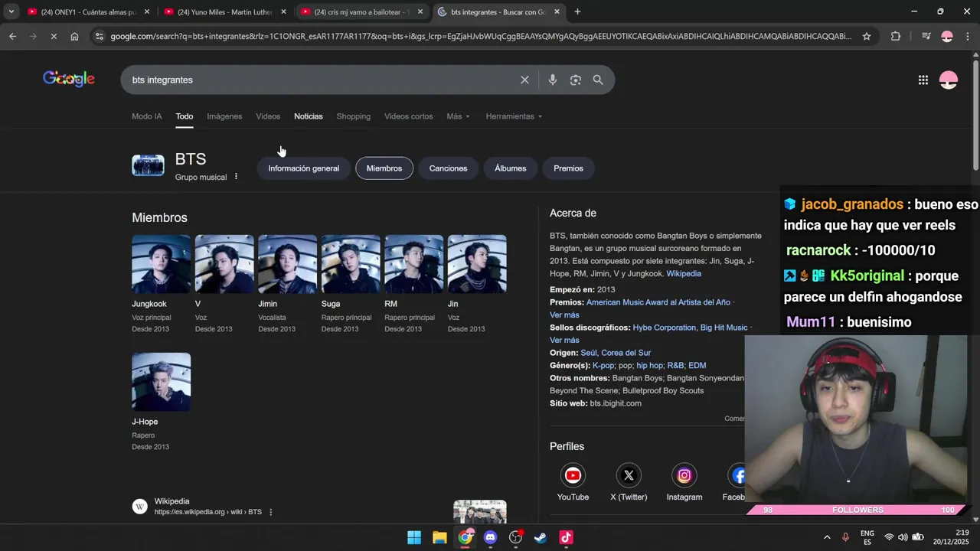Select the Premios chip
980x551 pixels.
tap(568, 168)
